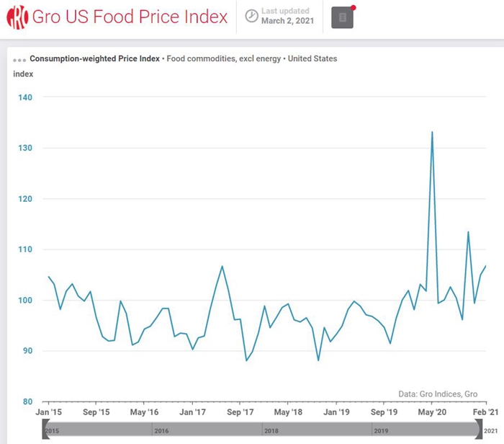Viewport: 504px width, 444px height.
Task: Click the May '20 peak on the chart line
Action: pos(432,133)
